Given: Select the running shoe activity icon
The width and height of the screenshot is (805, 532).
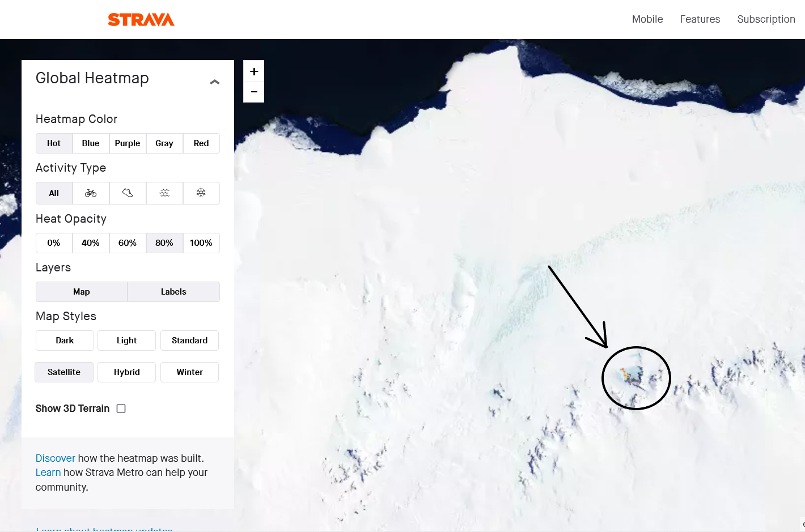Looking at the screenshot, I should [128, 193].
